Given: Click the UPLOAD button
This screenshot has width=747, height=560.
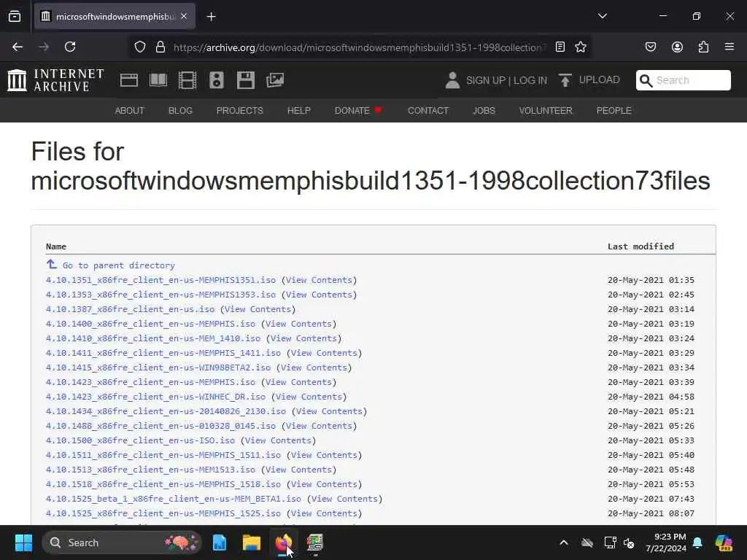Looking at the screenshot, I should (589, 80).
